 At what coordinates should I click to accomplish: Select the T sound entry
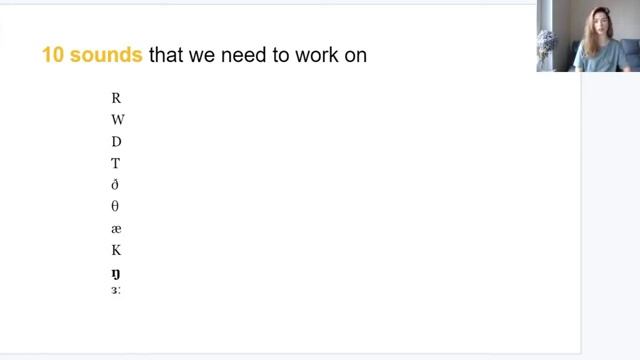(x=116, y=163)
